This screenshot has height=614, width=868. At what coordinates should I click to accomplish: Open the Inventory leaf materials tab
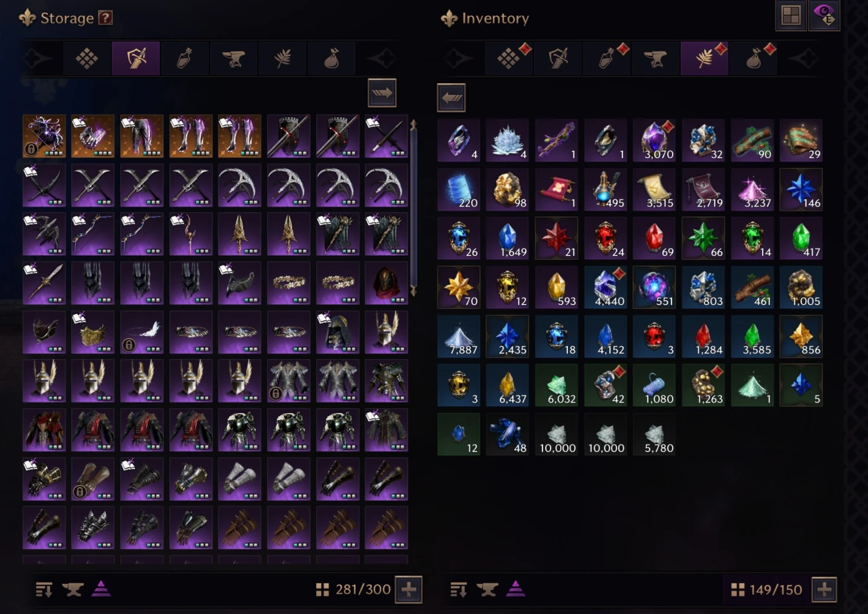point(704,58)
